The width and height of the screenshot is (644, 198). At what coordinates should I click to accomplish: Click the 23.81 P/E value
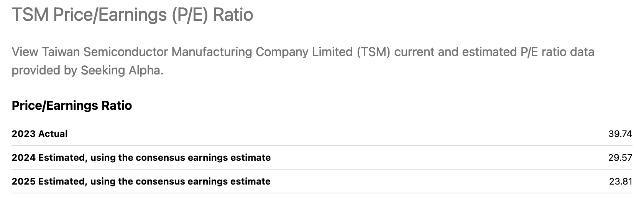click(620, 181)
